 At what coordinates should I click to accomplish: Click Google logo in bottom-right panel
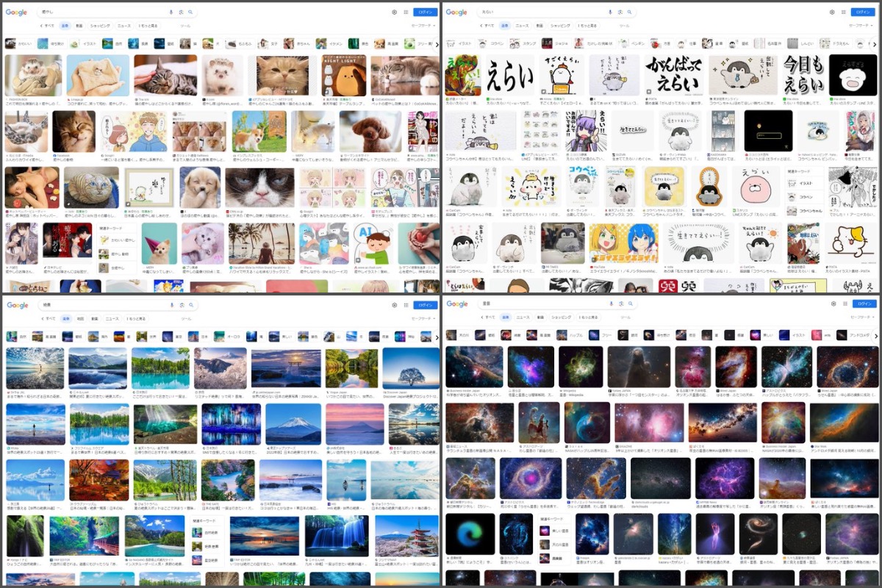click(x=456, y=304)
